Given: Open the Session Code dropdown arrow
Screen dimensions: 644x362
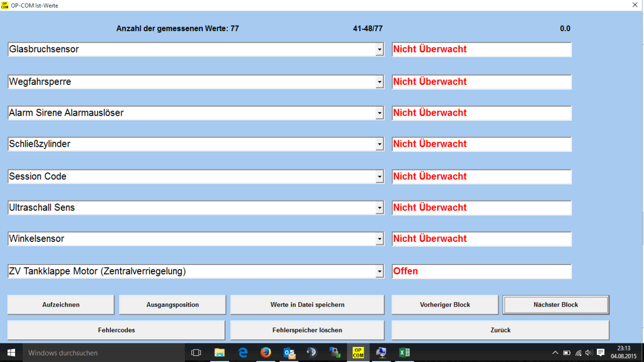Looking at the screenshot, I should tap(379, 177).
